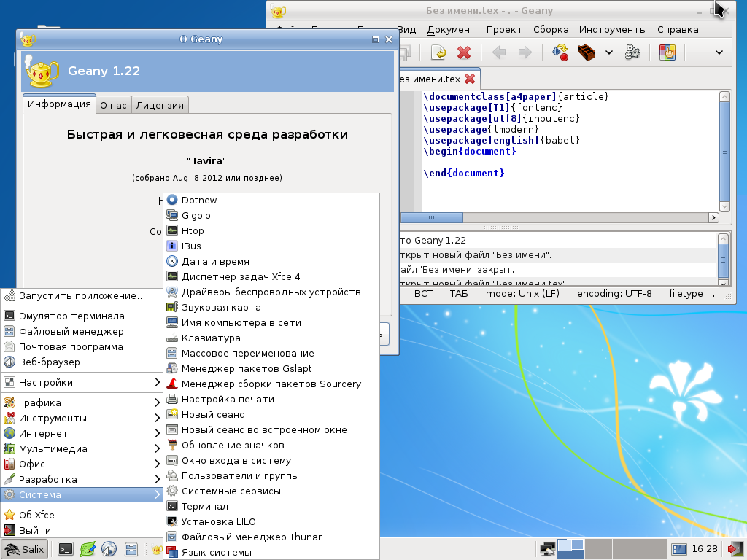Viewport: 747px width, 560px height.
Task: Open the web browser panel launcher
Action: pyautogui.click(x=109, y=549)
